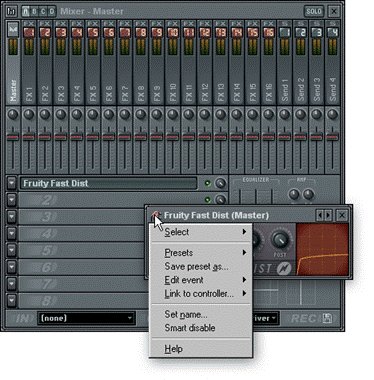Select mixer layout A button
Image resolution: width=374 pixels, height=380 pixels.
coord(26,11)
